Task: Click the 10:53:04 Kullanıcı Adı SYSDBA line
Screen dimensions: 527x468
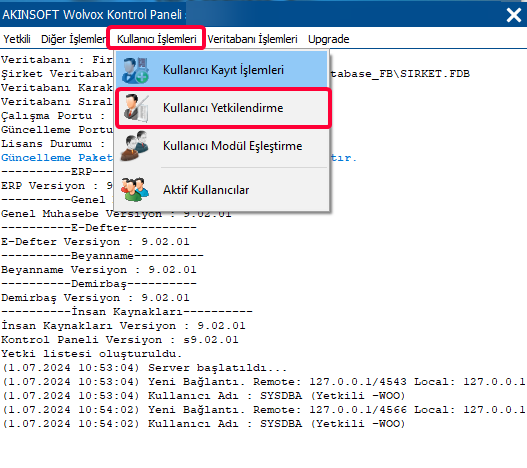Action: pyautogui.click(x=204, y=396)
